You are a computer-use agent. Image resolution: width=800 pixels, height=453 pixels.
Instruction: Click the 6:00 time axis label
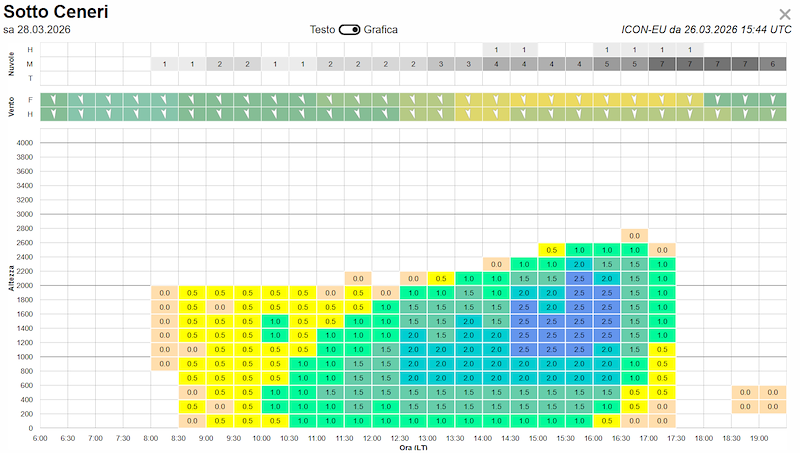[40, 438]
